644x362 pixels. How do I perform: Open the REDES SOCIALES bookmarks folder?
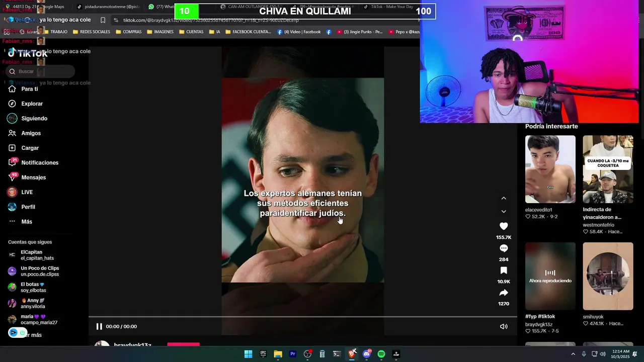(x=91, y=32)
